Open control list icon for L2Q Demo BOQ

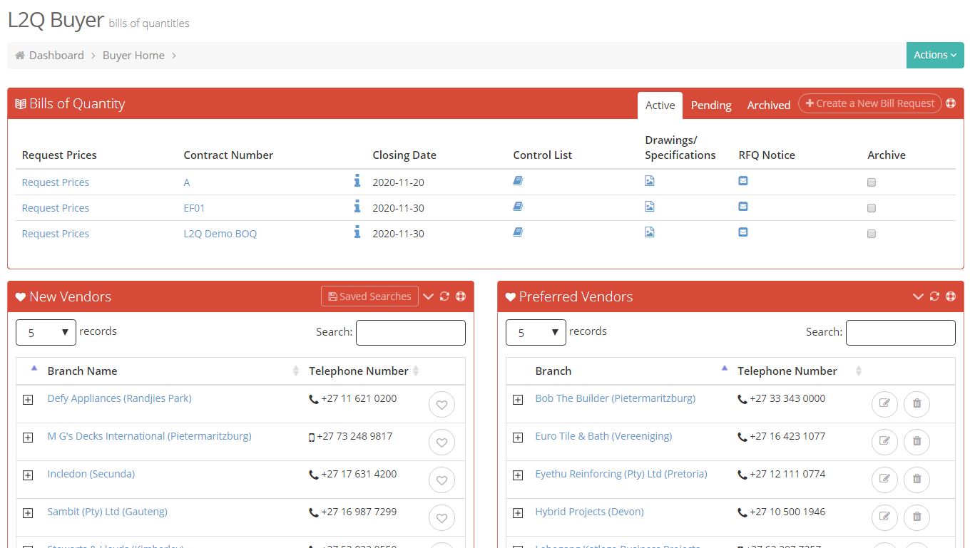coord(518,232)
